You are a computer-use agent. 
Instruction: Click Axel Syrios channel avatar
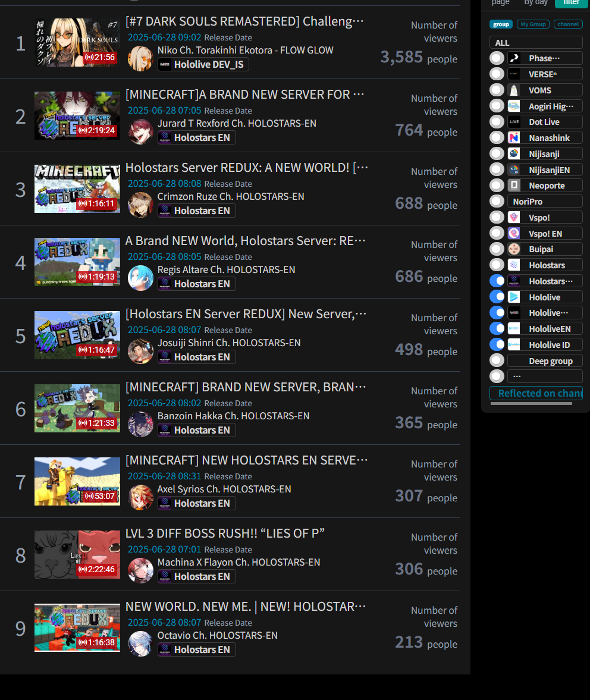pyautogui.click(x=140, y=498)
